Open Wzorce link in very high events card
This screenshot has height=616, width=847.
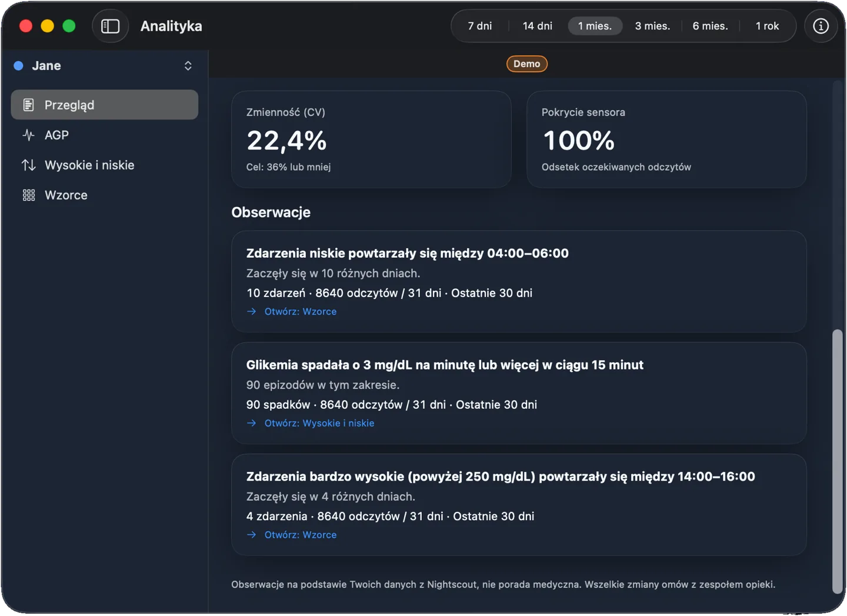click(301, 535)
